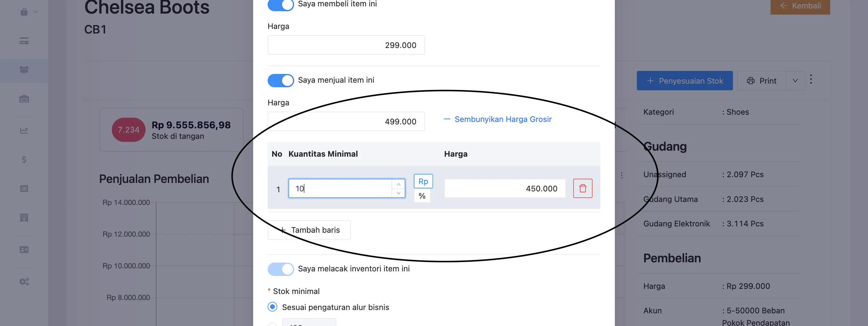
Task: Open the list sidebar icon
Action: coord(24,189)
